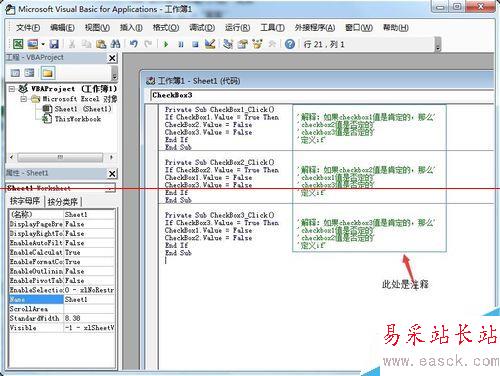The width and height of the screenshot is (500, 376).
Task: Open the 外接程序(A) menu
Action: [x=315, y=27]
